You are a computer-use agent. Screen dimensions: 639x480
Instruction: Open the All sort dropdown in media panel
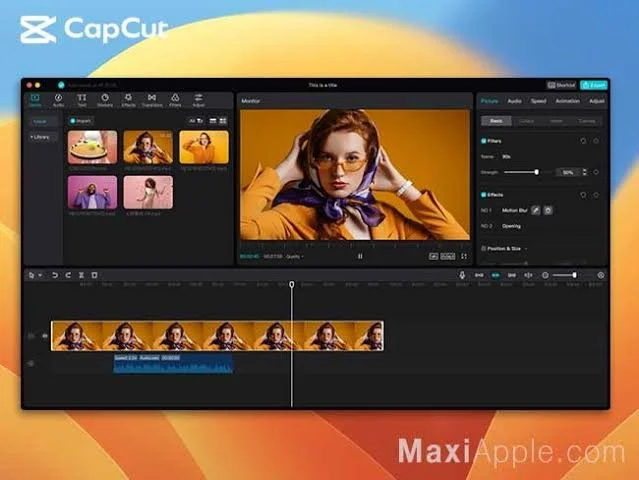point(196,121)
